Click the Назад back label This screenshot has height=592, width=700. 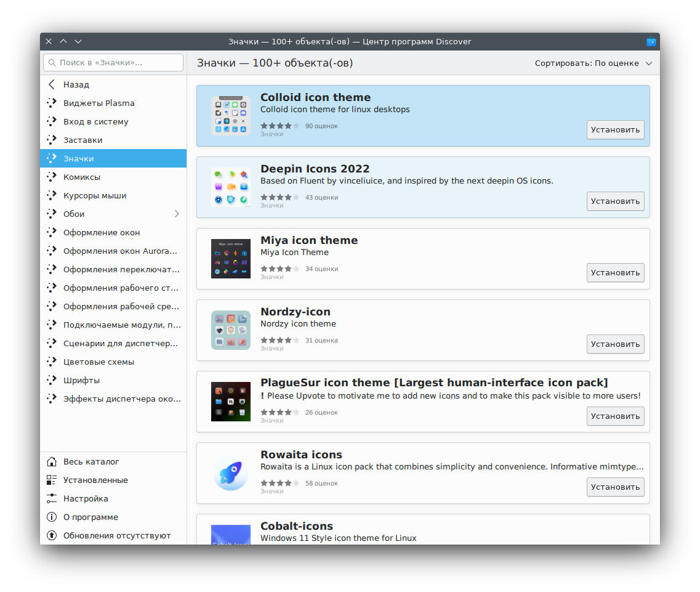click(x=76, y=84)
